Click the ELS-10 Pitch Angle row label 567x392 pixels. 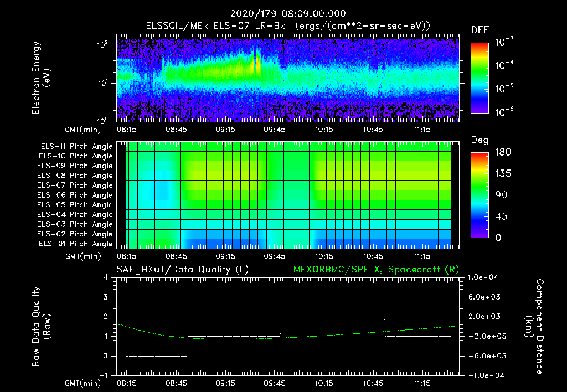tap(76, 156)
